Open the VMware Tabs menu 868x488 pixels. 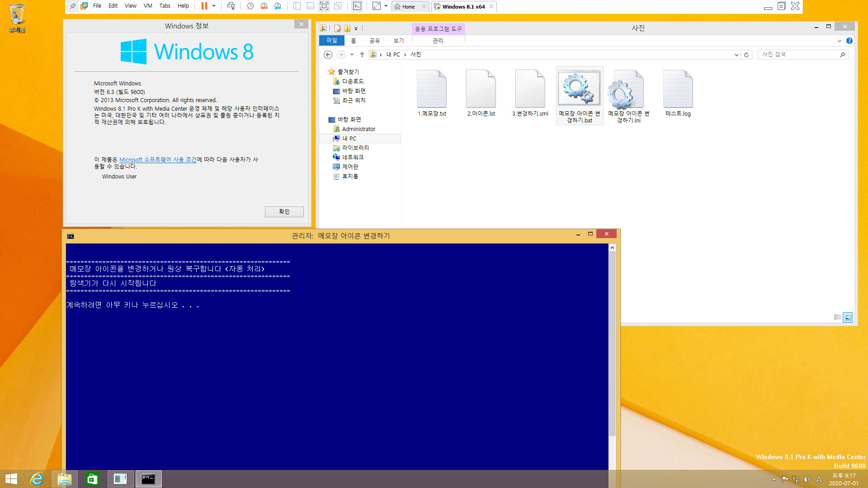pyautogui.click(x=165, y=6)
